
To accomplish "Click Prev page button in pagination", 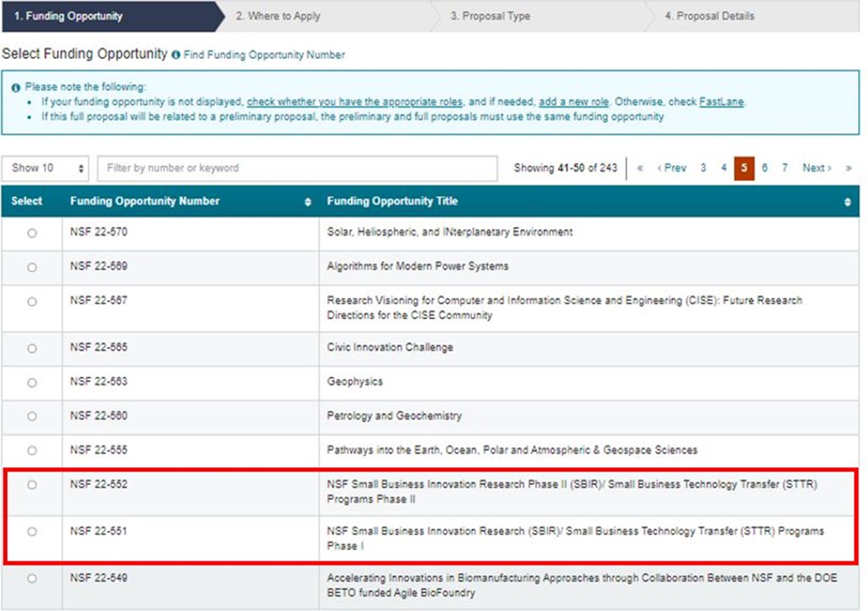I will (x=672, y=168).
